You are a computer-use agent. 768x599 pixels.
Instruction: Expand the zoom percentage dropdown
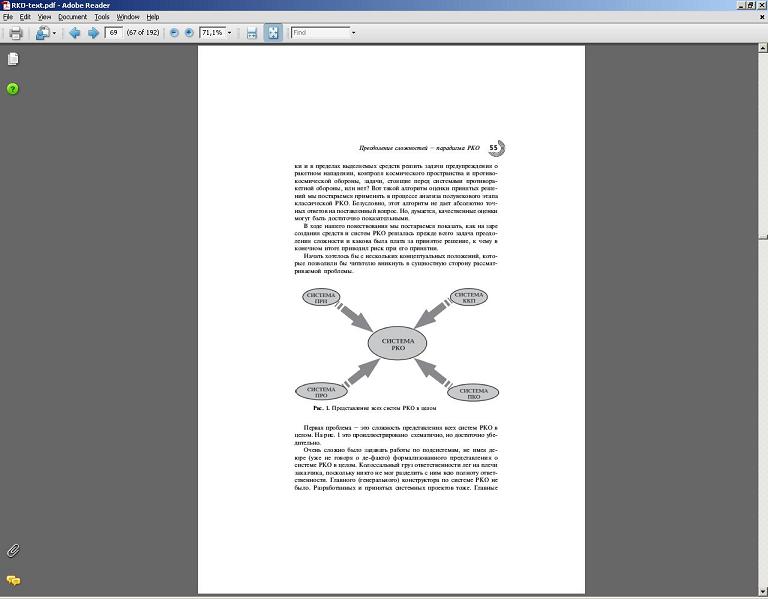coord(230,33)
